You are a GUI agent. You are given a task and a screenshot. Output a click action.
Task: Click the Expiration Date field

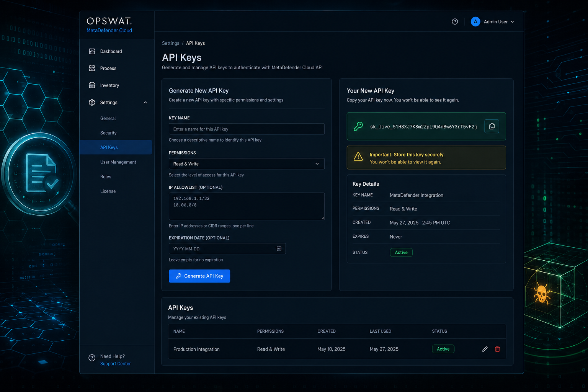(227, 249)
